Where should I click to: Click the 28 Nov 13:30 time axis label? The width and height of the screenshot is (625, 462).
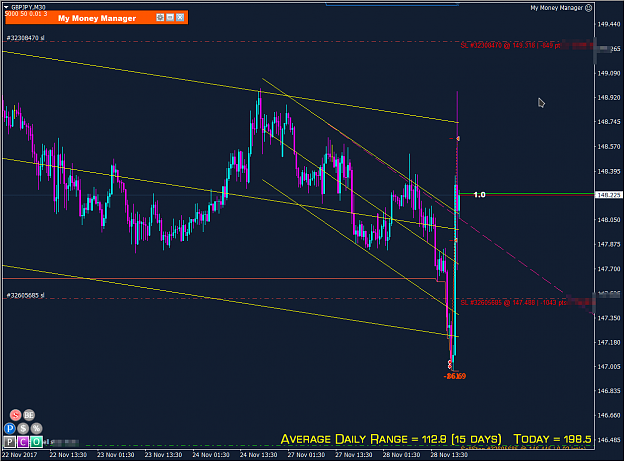tap(449, 455)
